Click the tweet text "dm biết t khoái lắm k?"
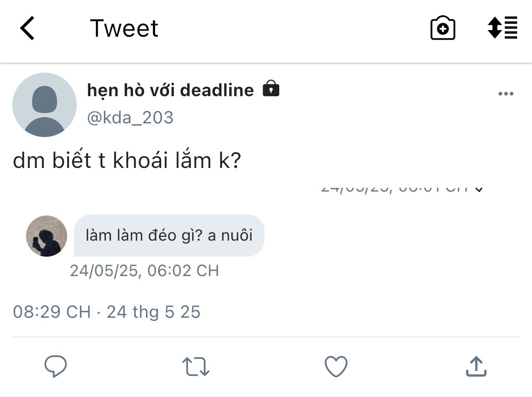 (x=127, y=161)
